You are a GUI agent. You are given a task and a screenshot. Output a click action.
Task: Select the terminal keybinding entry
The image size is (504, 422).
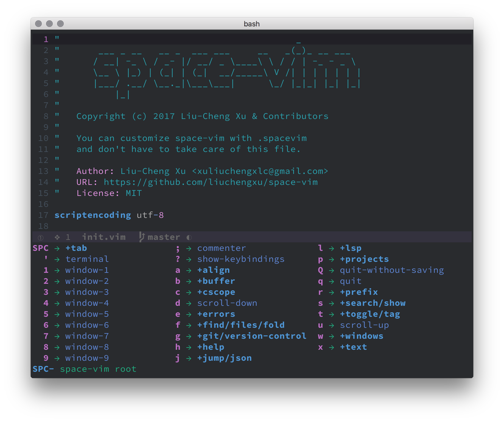(x=87, y=259)
